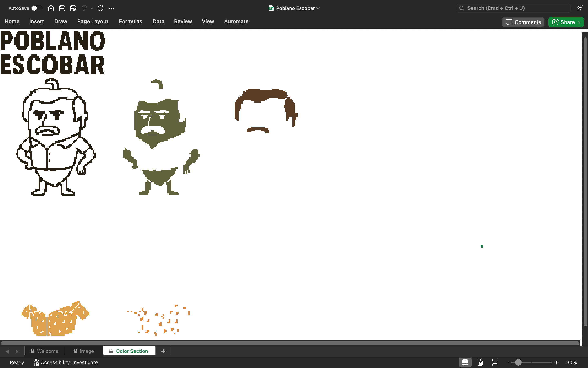Open the collaboration people icon
588x368 pixels.
pos(580,8)
